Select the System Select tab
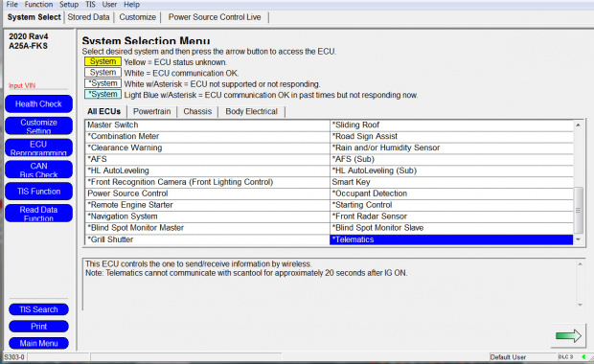Viewport: 594px width, 364px height. [x=34, y=17]
